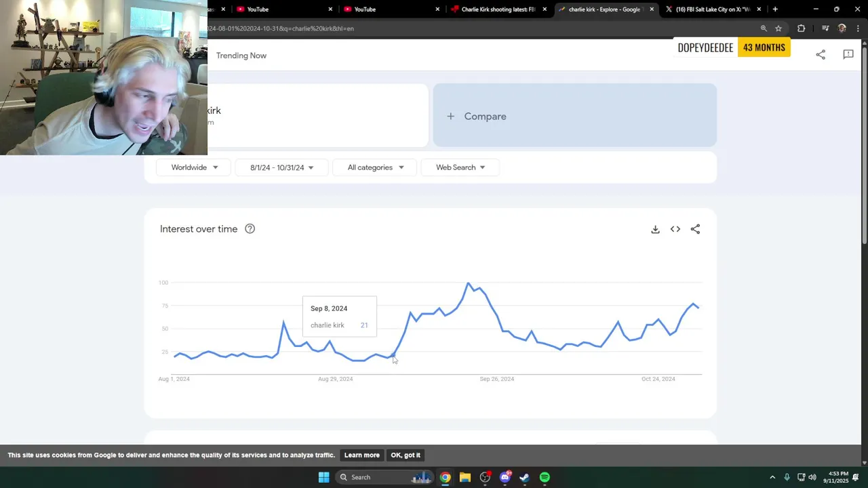Open Chrome from the taskbar

(x=445, y=477)
